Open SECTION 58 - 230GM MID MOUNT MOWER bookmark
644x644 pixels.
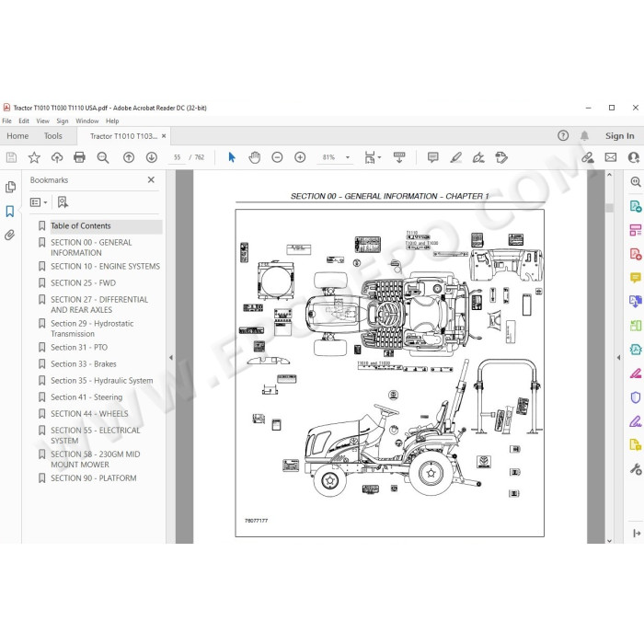pos(96,459)
